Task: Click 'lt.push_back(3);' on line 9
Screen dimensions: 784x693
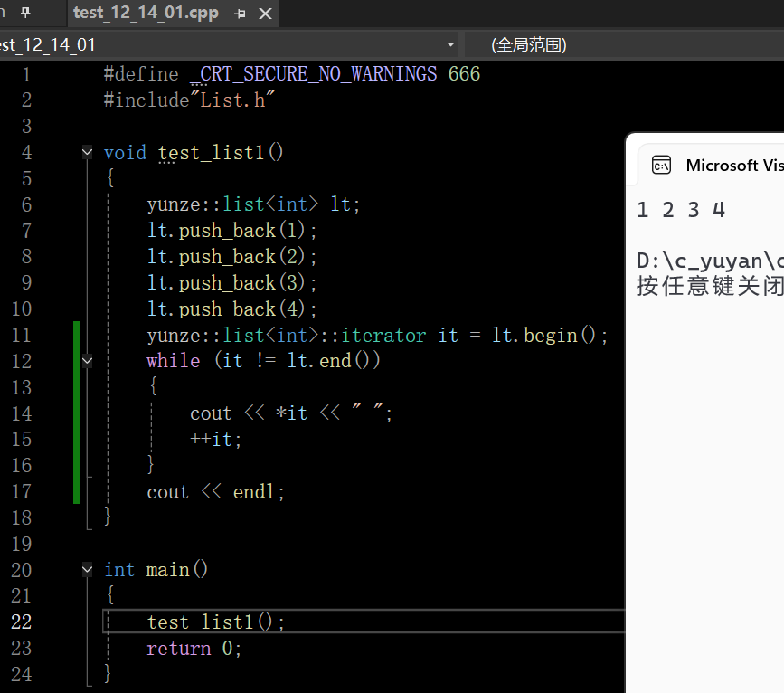Action: click(231, 282)
